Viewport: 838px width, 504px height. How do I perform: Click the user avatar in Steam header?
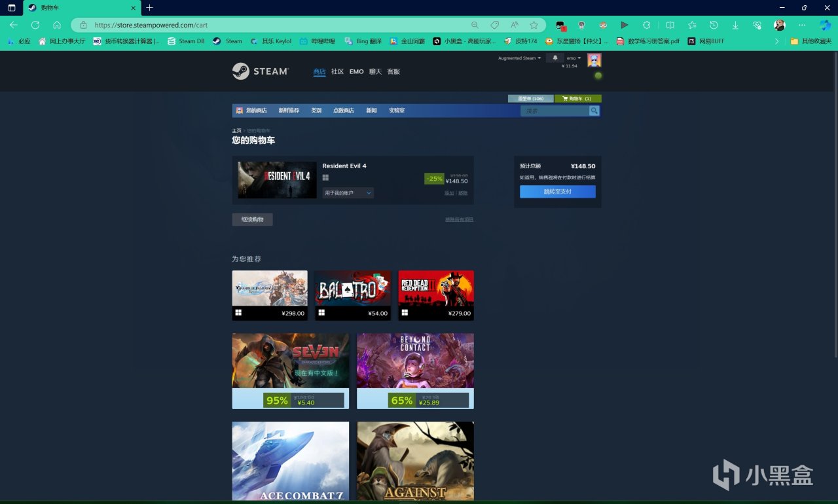(x=594, y=61)
